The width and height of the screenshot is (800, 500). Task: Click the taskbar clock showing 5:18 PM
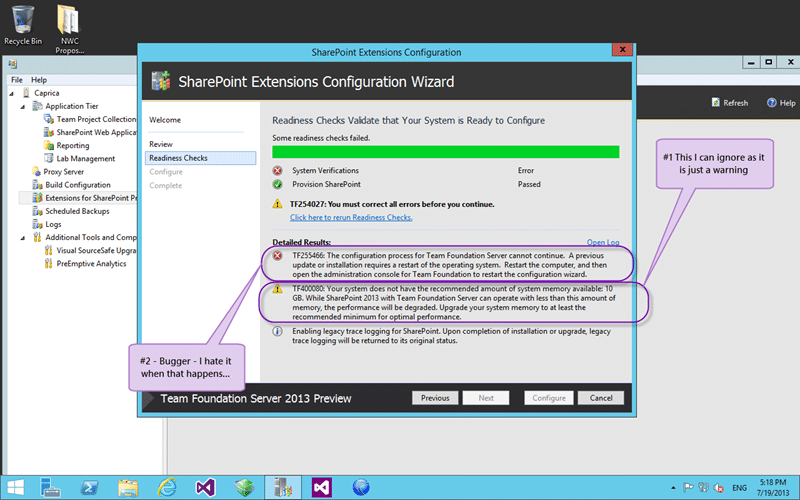773,487
